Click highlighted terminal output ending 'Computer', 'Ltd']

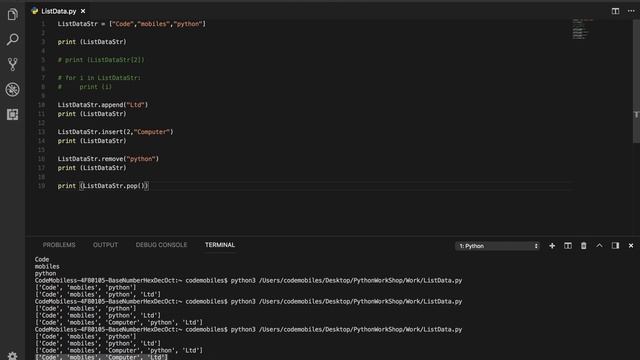point(101,357)
